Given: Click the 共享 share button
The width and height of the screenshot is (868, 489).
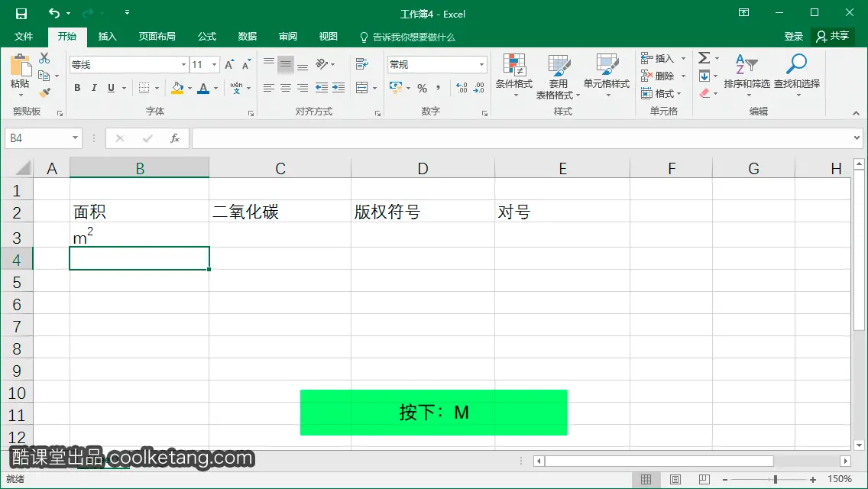Looking at the screenshot, I should (833, 37).
